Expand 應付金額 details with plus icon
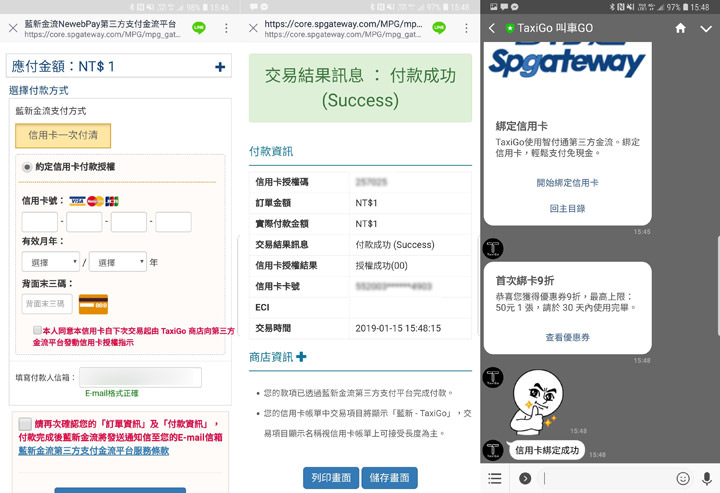The width and height of the screenshot is (720, 493). (220, 67)
